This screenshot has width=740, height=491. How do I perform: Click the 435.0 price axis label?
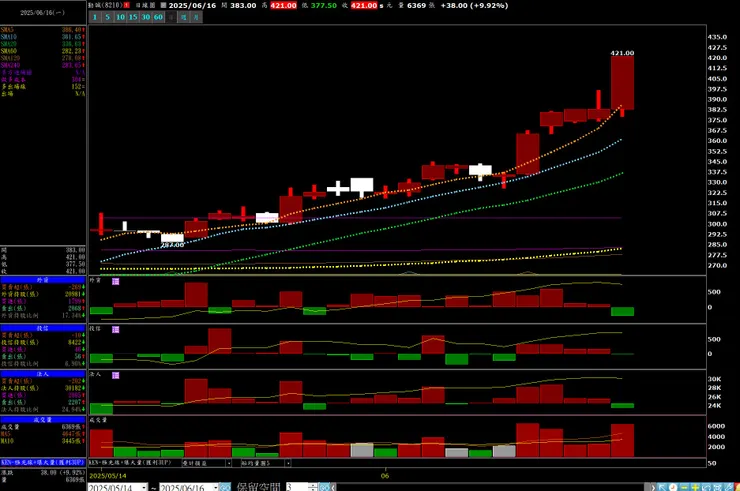click(x=717, y=37)
